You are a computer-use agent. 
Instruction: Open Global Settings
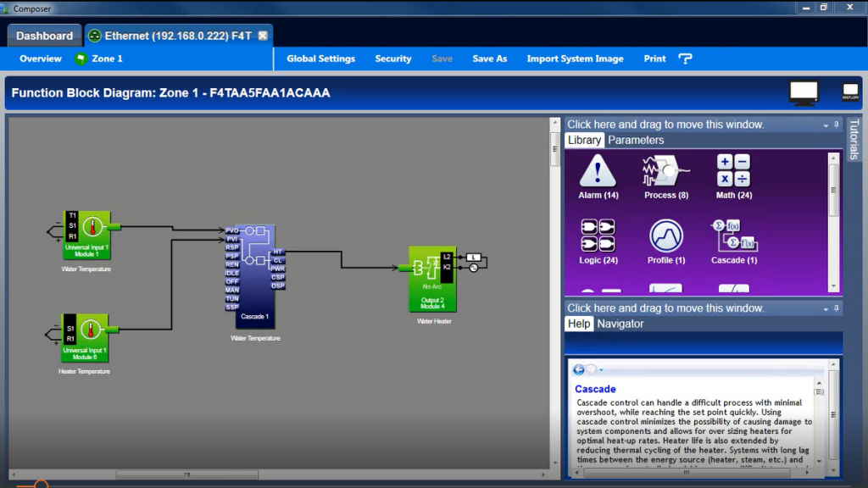click(x=320, y=58)
